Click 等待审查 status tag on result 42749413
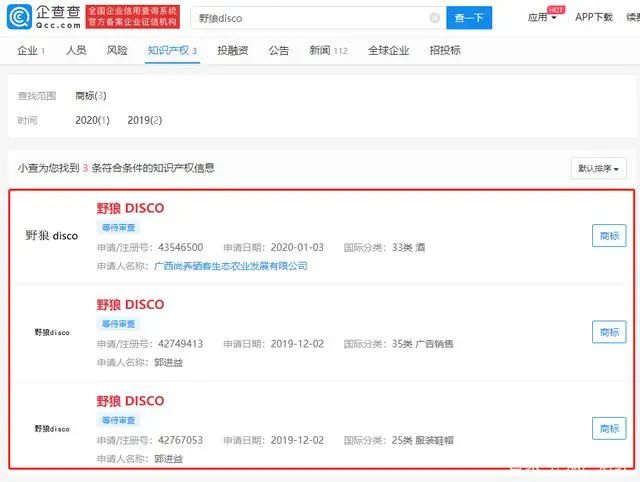The height and width of the screenshot is (482, 640). tap(118, 324)
